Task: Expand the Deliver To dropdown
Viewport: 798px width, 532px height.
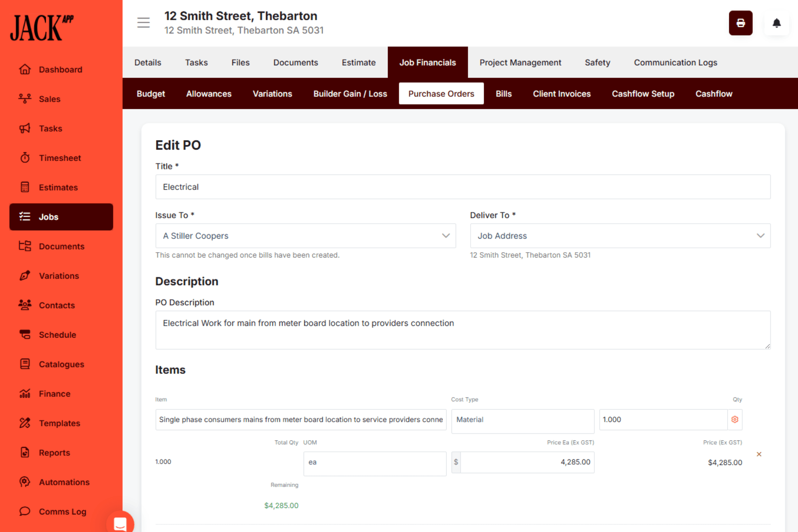Action: 620,236
